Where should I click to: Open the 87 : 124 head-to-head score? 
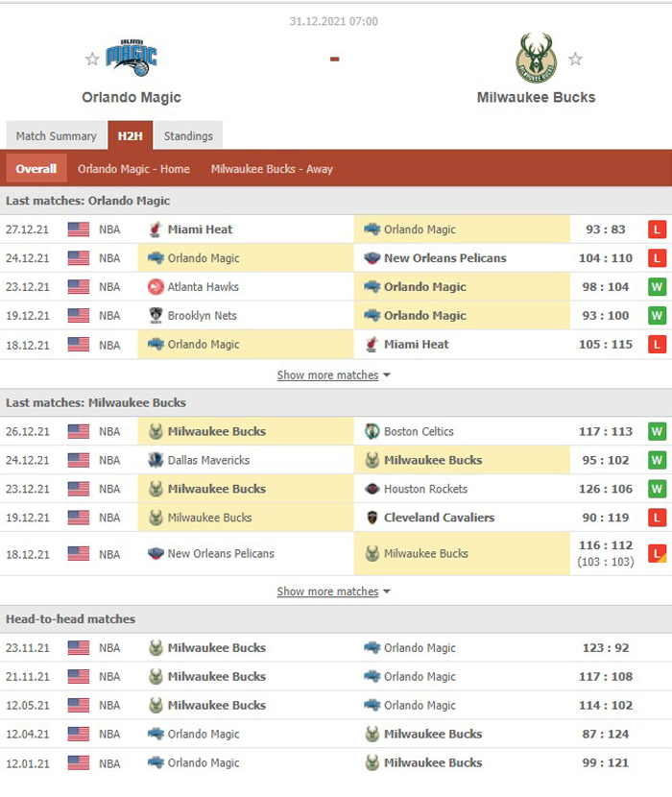coord(606,734)
